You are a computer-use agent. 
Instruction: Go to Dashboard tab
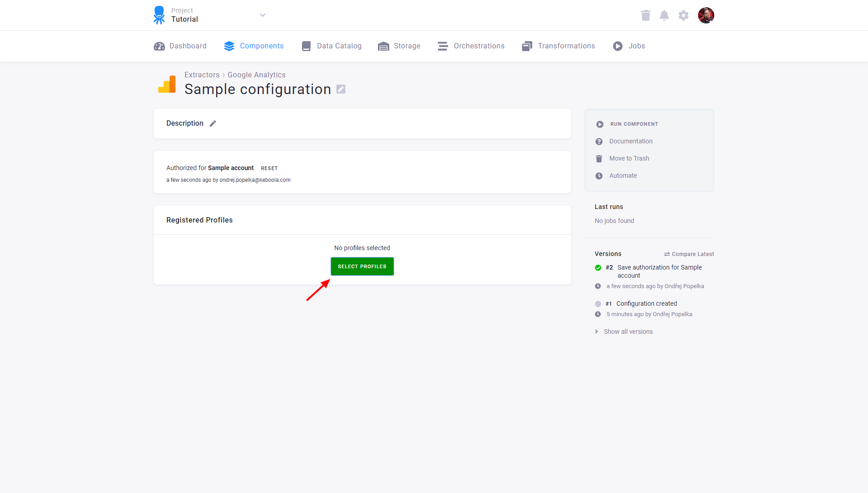pos(180,46)
